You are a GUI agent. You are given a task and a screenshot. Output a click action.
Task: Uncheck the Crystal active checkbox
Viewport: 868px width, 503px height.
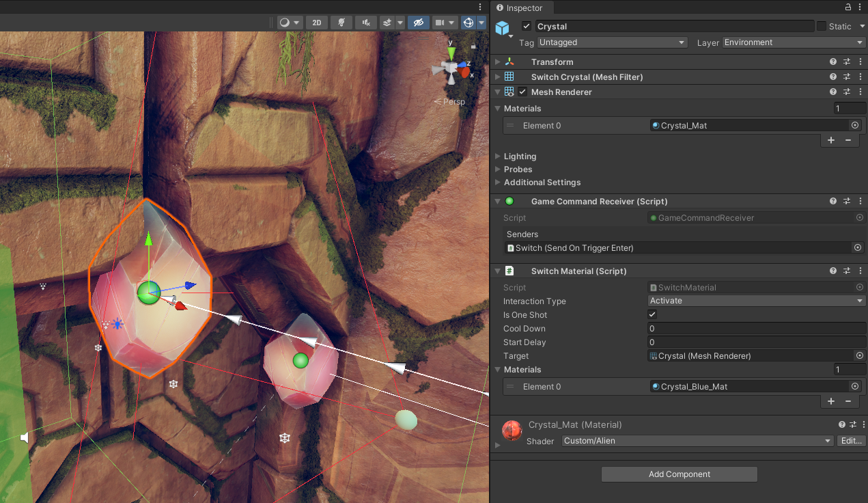527,27
